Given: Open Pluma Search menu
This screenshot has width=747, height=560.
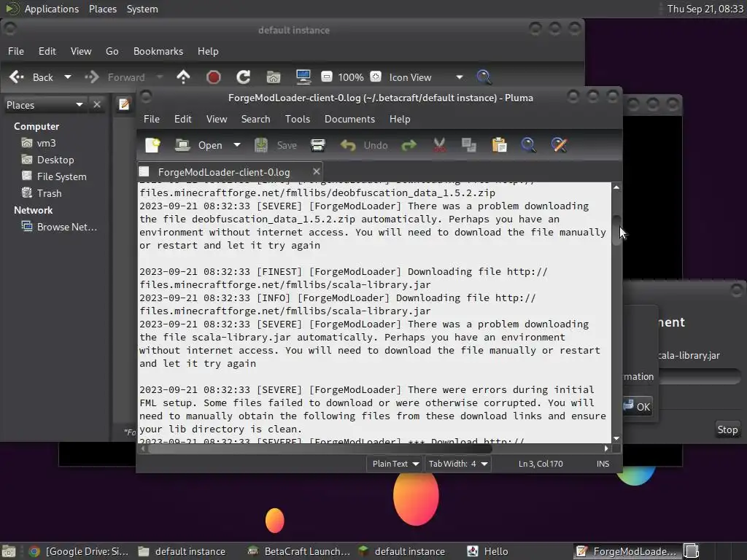Looking at the screenshot, I should click(x=255, y=119).
